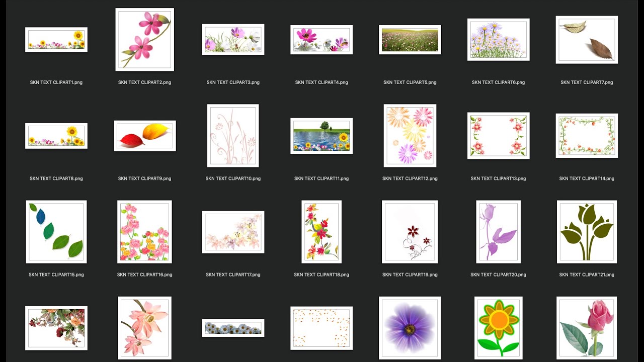Pick the CLIPART8 sunflower strip thumbnail
This screenshot has height=362, width=644.
coord(56,136)
